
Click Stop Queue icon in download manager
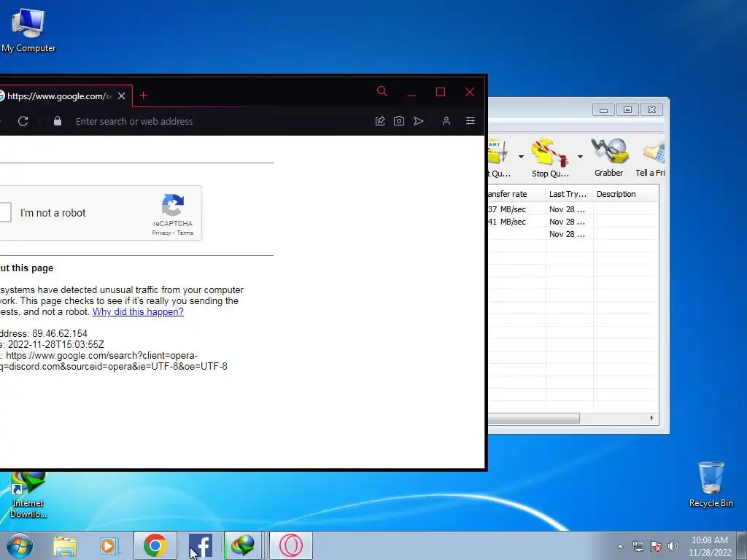point(550,157)
